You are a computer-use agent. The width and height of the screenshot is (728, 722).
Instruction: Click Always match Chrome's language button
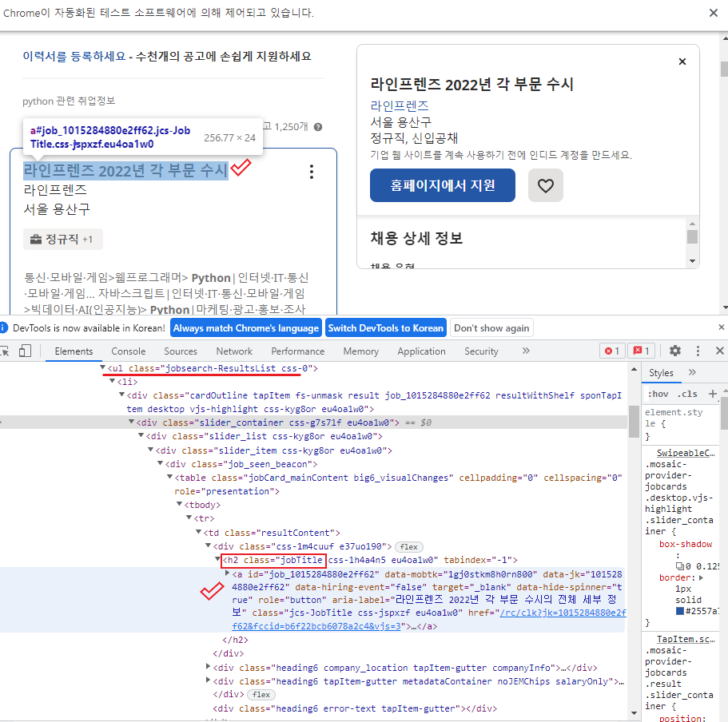[245, 328]
